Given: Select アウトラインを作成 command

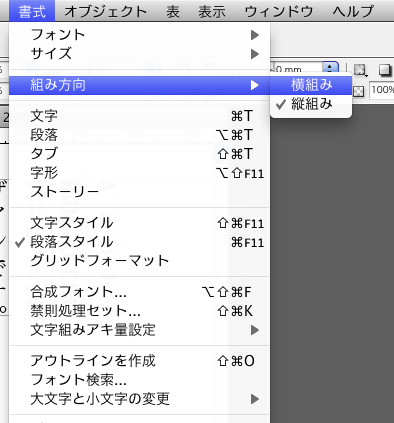Looking at the screenshot, I should [x=139, y=361].
